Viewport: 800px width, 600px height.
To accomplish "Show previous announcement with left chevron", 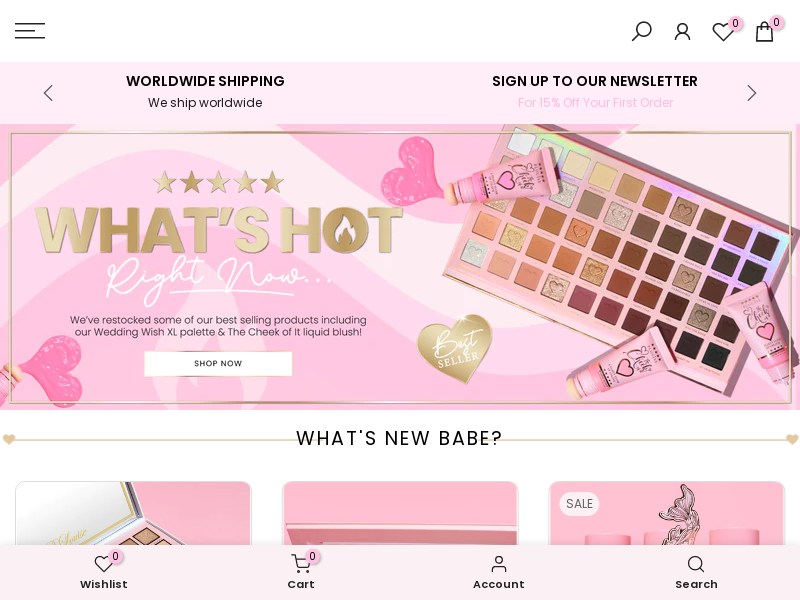I will (x=48, y=93).
